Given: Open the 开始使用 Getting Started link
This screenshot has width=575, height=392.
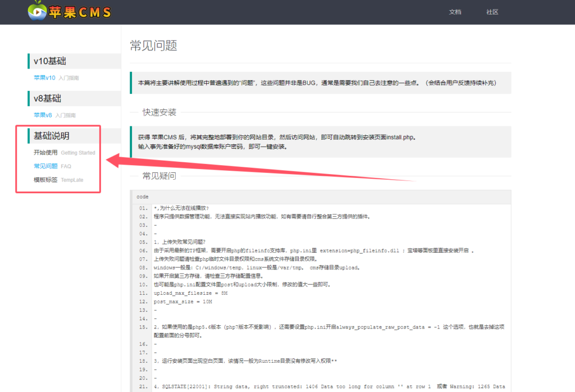Looking at the screenshot, I should pyautogui.click(x=64, y=153).
